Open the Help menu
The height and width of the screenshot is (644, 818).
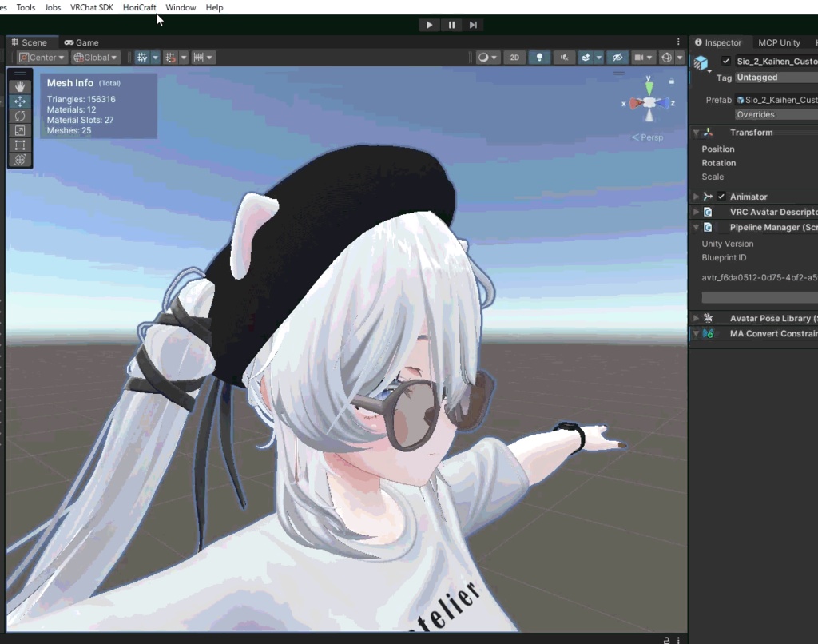pos(214,7)
